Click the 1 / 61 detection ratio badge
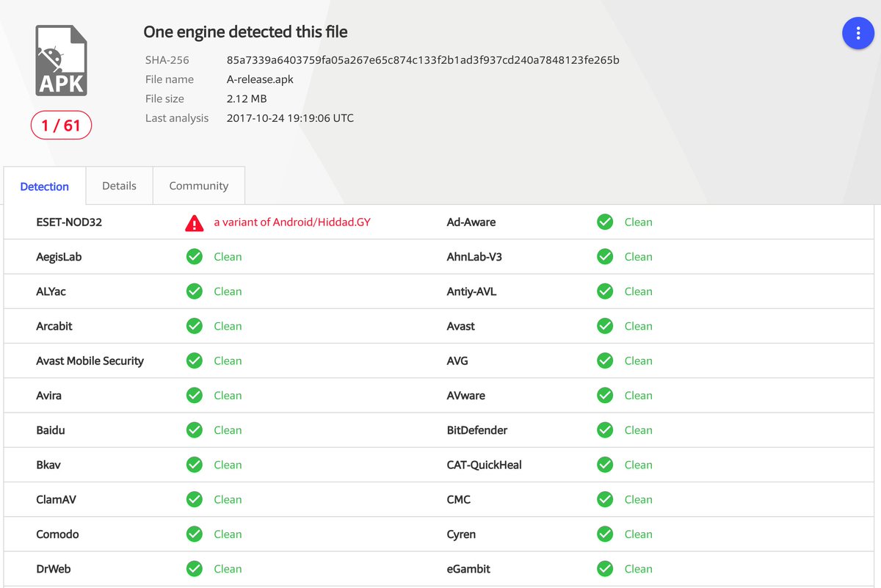881x588 pixels. [61, 126]
